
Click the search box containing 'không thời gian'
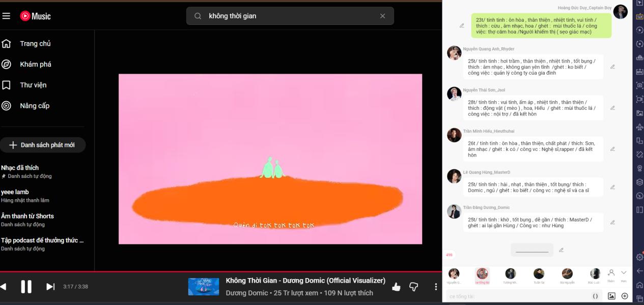point(290,16)
